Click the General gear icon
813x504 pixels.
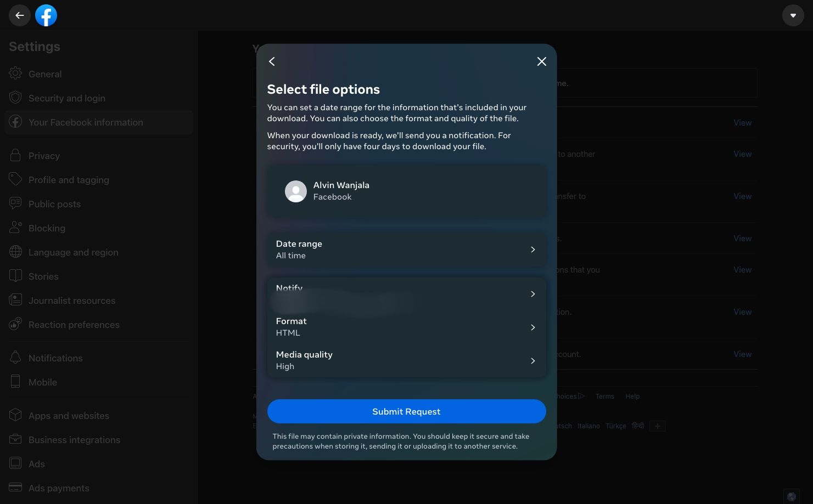pos(15,73)
